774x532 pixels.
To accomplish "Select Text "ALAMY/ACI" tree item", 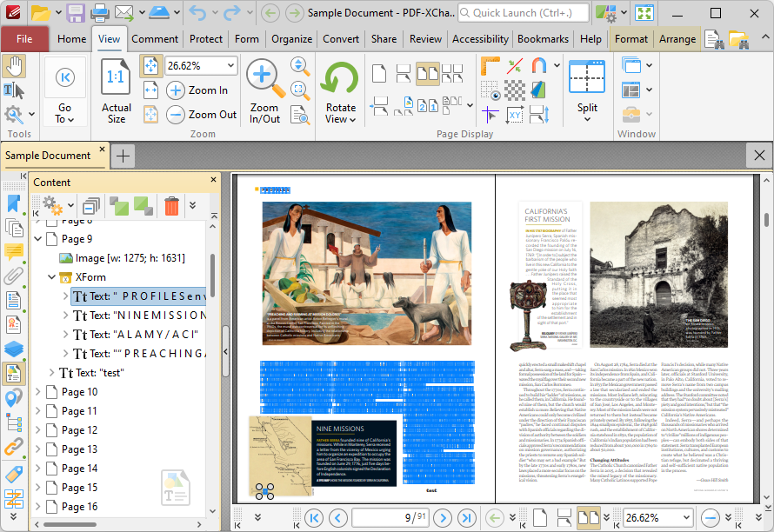I will pos(136,335).
